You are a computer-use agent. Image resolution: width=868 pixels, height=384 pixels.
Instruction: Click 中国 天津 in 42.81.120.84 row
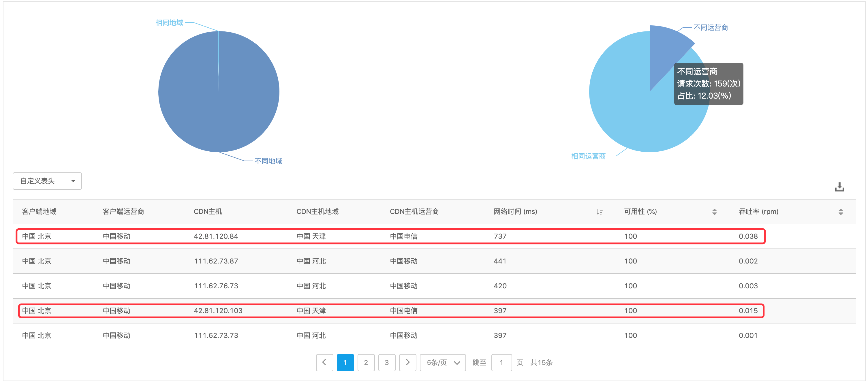311,236
